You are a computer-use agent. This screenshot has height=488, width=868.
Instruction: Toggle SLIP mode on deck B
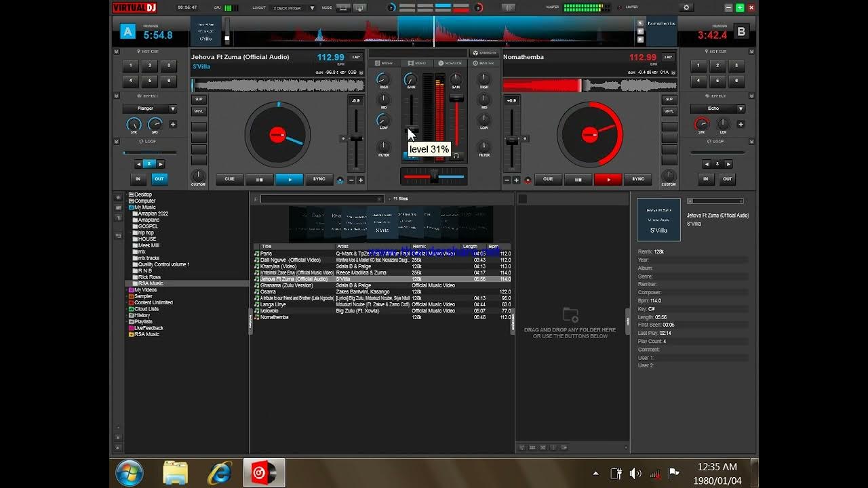click(x=669, y=100)
